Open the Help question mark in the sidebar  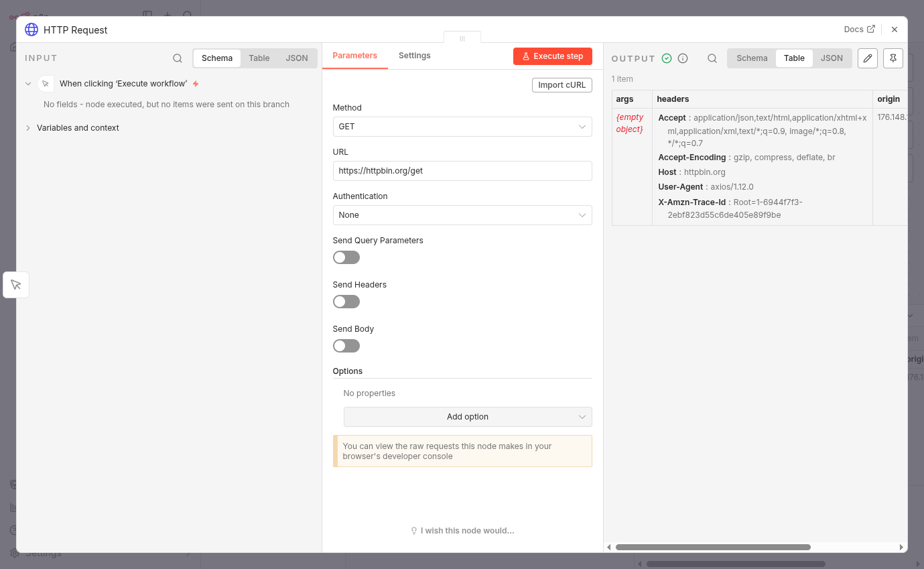[x=14, y=529]
